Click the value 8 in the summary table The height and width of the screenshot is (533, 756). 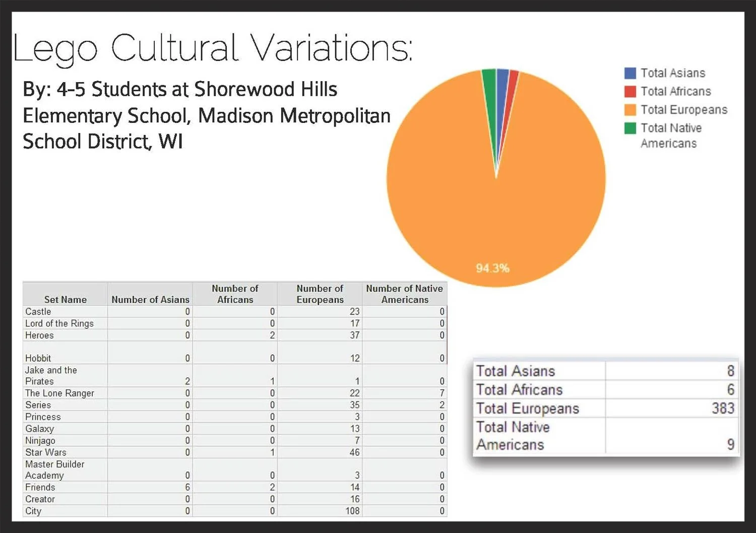tap(730, 371)
